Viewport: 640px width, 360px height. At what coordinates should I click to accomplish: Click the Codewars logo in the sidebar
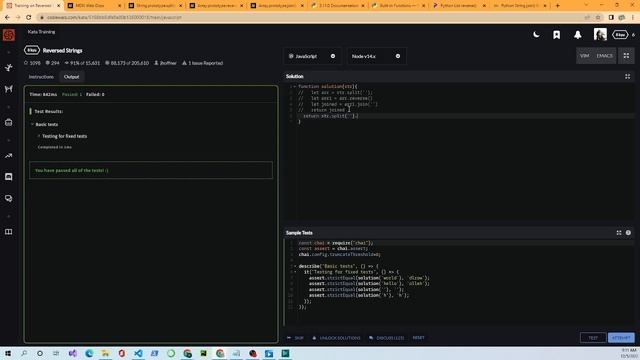click(9, 35)
